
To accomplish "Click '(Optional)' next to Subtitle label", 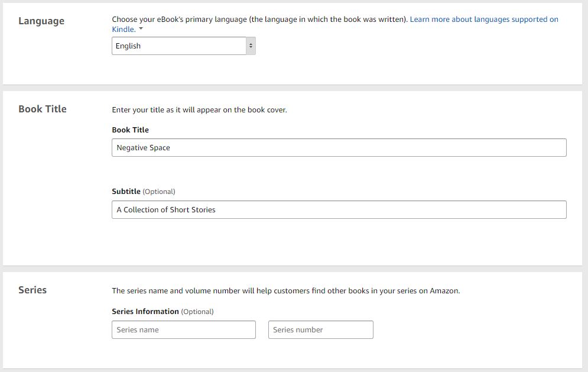I will pos(159,192).
